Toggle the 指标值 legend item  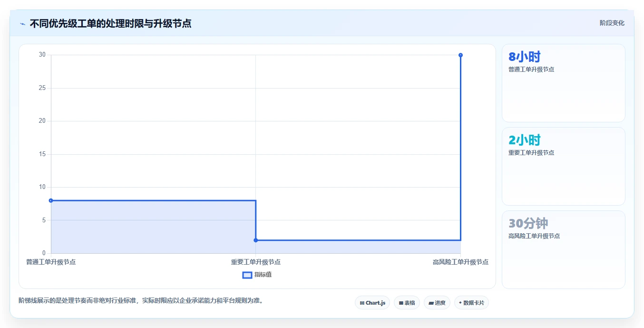(x=257, y=275)
